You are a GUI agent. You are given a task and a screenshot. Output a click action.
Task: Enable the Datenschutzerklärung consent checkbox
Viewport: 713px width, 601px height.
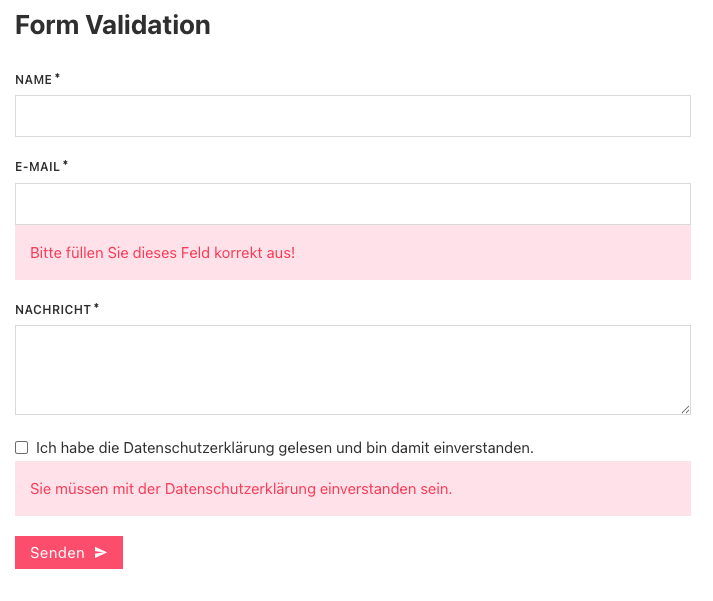point(22,448)
